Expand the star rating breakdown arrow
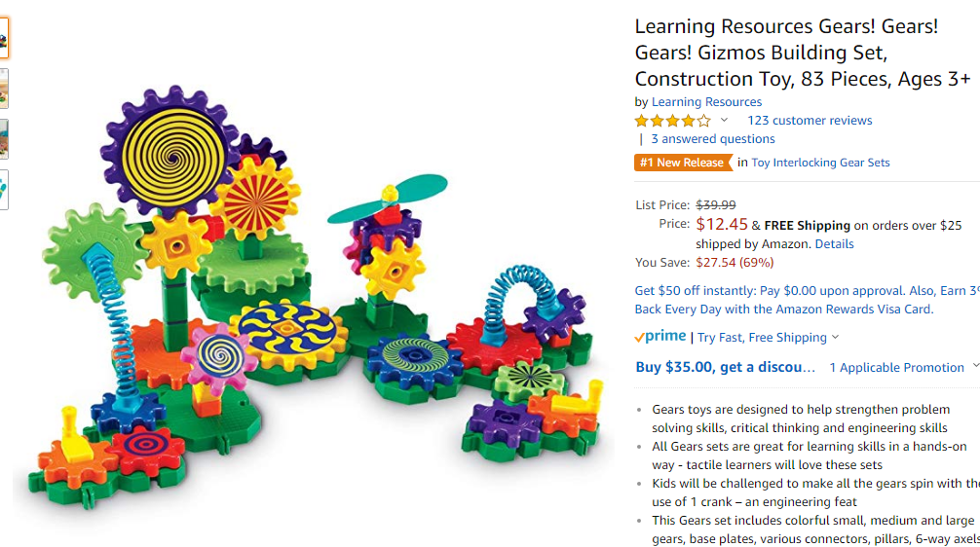The width and height of the screenshot is (980, 547). pyautogui.click(x=724, y=120)
